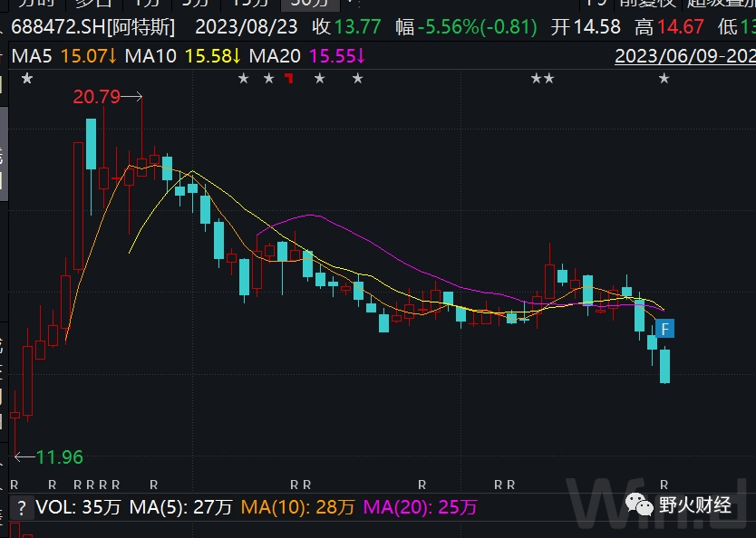The width and height of the screenshot is (756, 538).
Task: Click the volume MA(5): 27万 value
Action: pyautogui.click(x=181, y=507)
